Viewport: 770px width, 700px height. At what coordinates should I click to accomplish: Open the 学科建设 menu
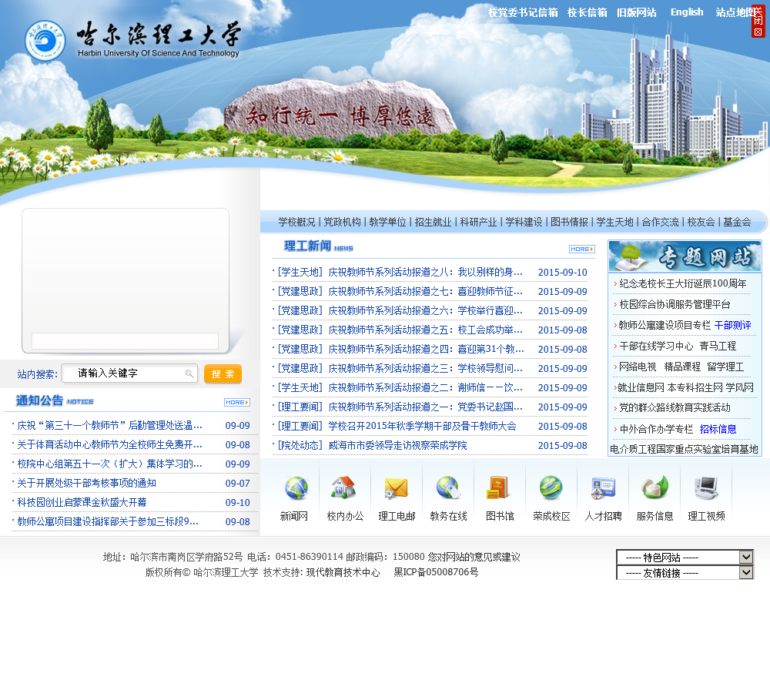tap(524, 222)
